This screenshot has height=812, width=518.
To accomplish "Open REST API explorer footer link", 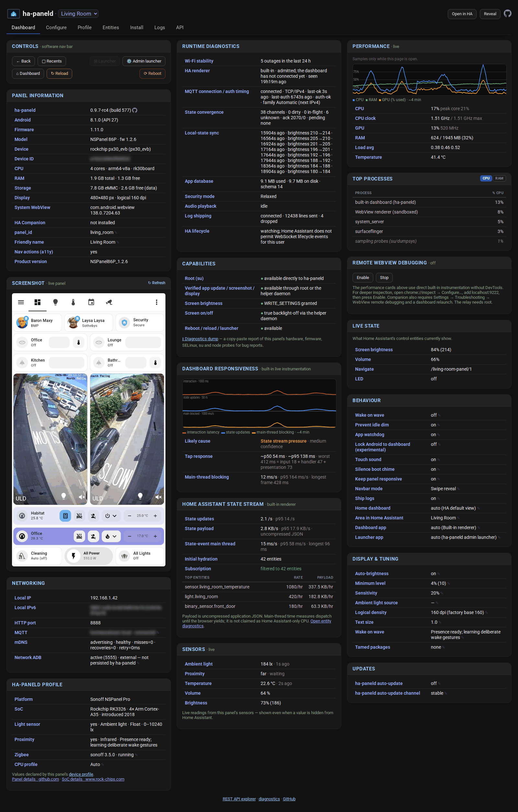I will 239,799.
